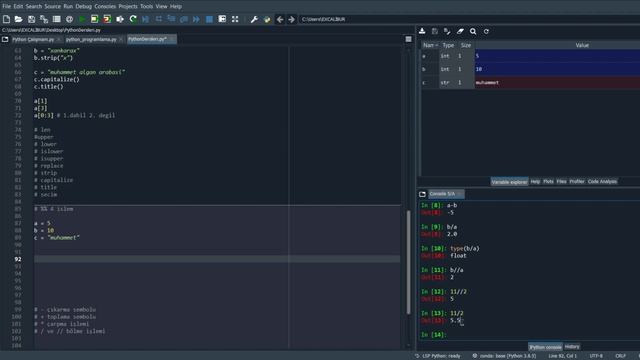Run file with green play button
This screenshot has height=360, width=640.
point(82,19)
